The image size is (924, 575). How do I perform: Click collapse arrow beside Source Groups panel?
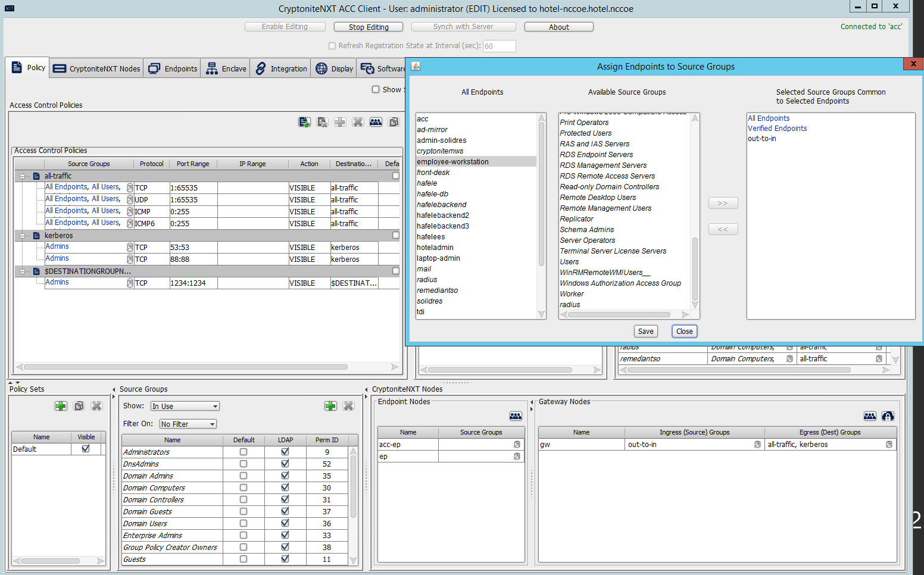tap(114, 389)
